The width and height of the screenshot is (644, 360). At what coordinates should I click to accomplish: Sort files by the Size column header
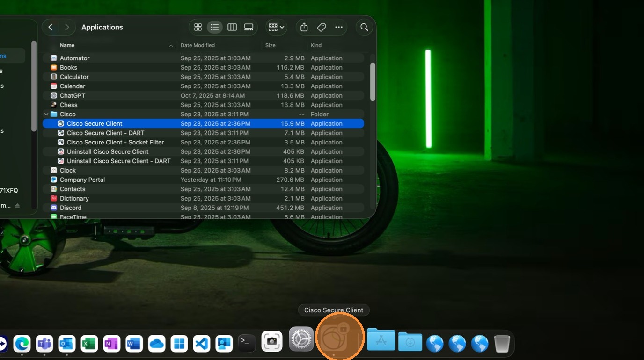271,45
